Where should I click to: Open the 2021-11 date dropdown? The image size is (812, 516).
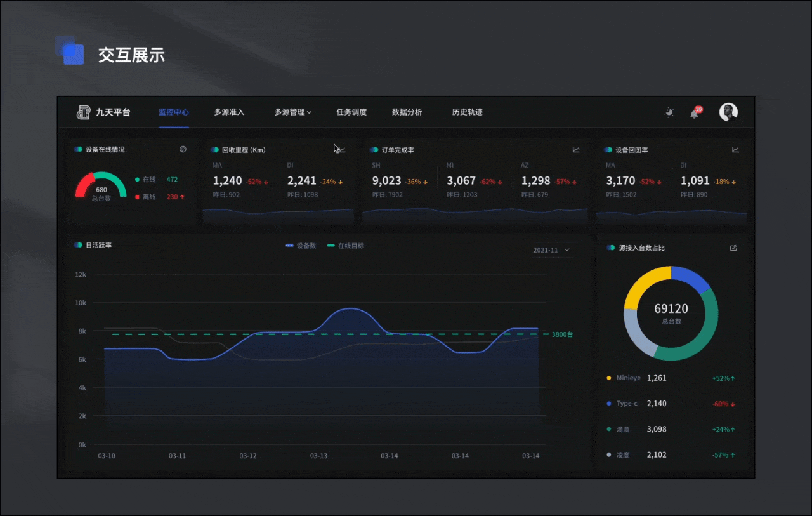click(x=552, y=250)
